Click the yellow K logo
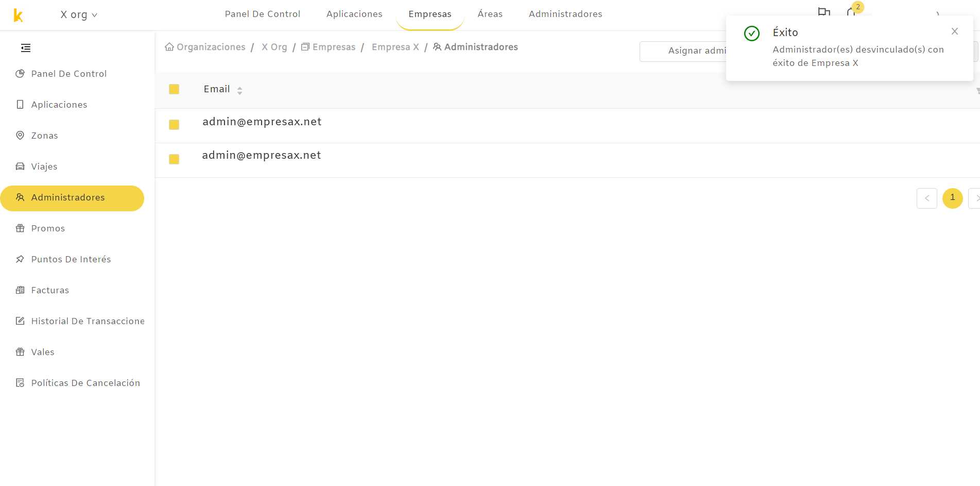The image size is (980, 486). (x=18, y=15)
